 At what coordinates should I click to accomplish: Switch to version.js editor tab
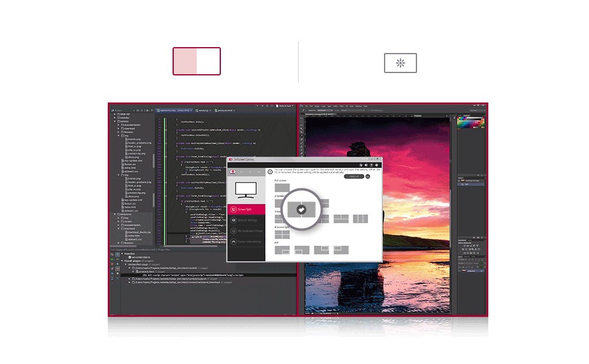tap(203, 111)
